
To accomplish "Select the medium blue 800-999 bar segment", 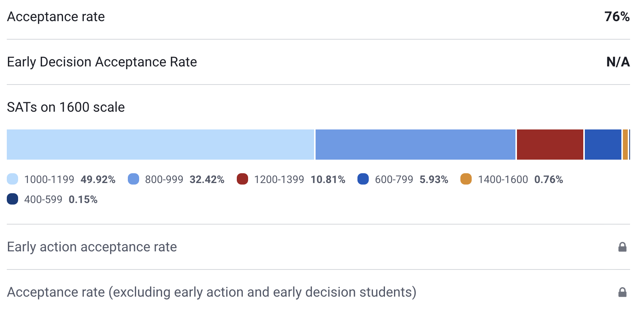I will 415,145.
